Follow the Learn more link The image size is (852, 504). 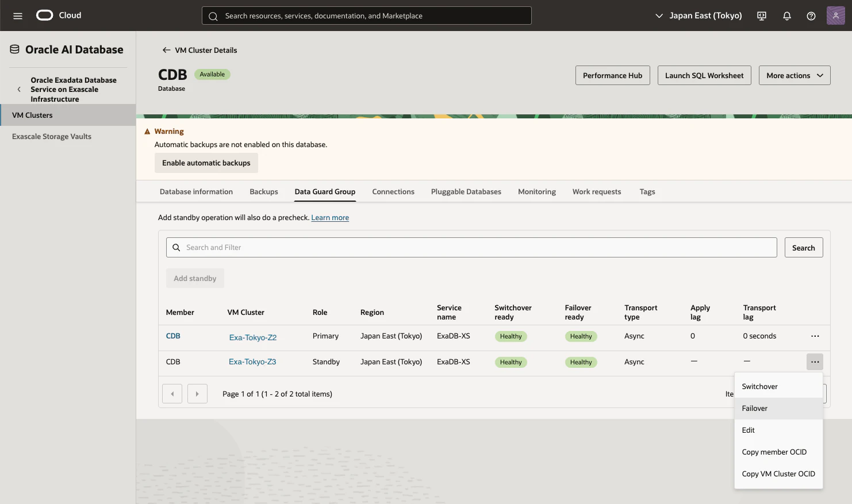pos(330,218)
